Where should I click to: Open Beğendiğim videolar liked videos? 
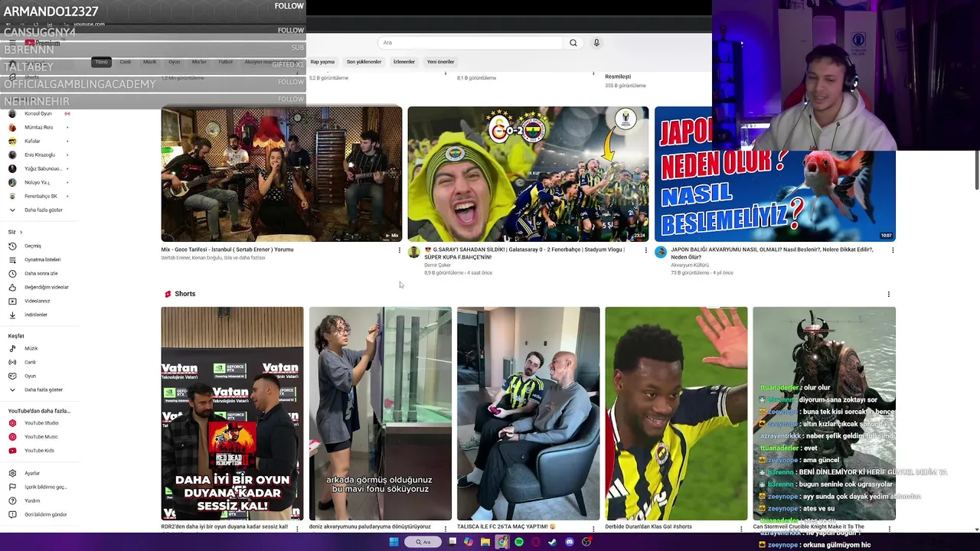38,287
